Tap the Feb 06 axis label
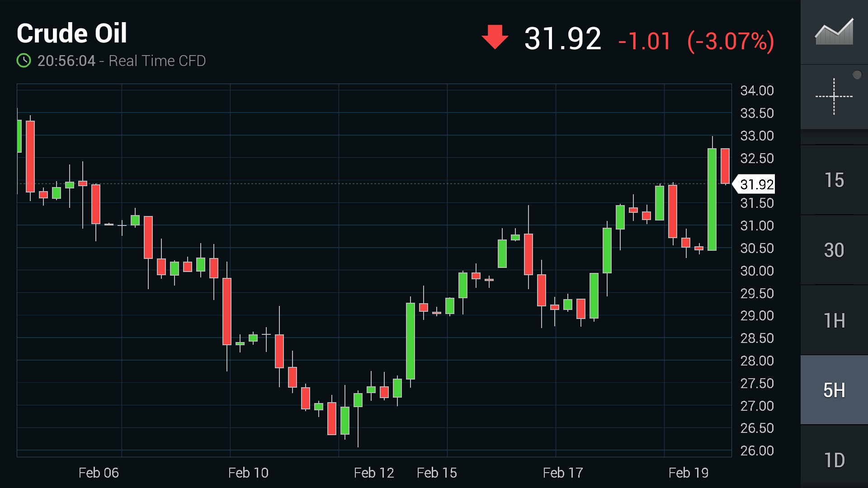Screen dimensions: 868x488 point(99,473)
